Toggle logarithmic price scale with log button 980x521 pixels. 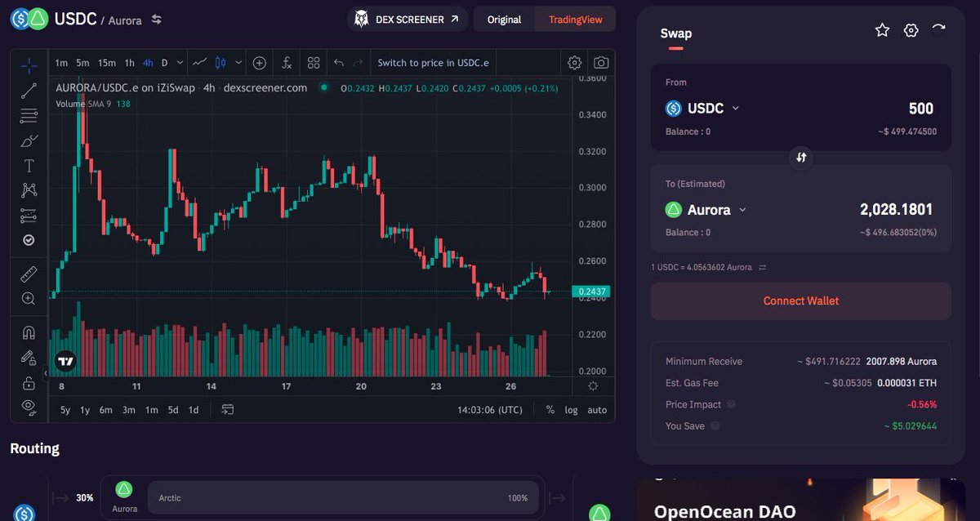pyautogui.click(x=572, y=410)
